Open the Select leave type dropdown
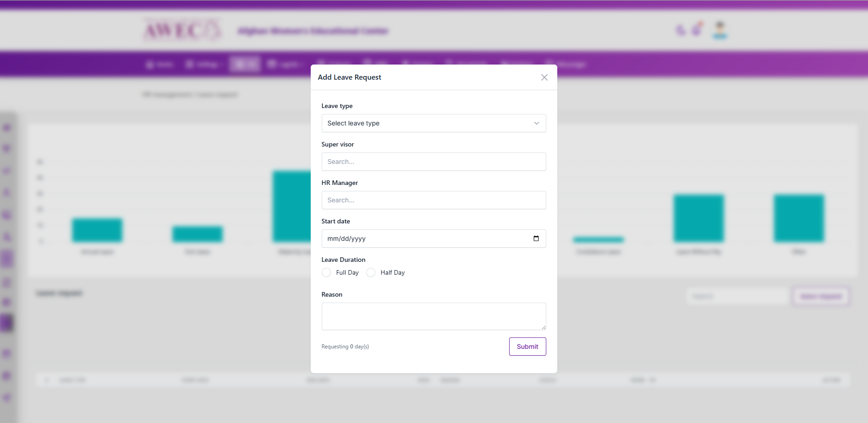868x423 pixels. (x=434, y=123)
